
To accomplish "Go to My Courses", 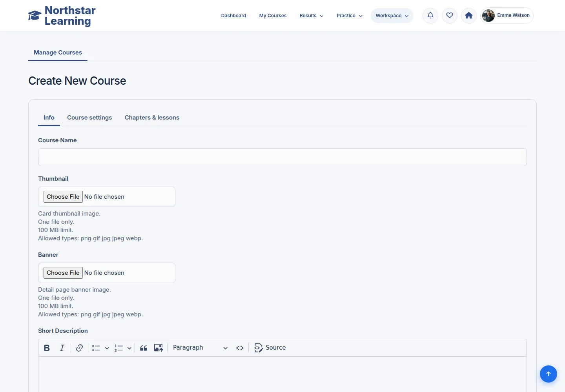I will [x=273, y=16].
